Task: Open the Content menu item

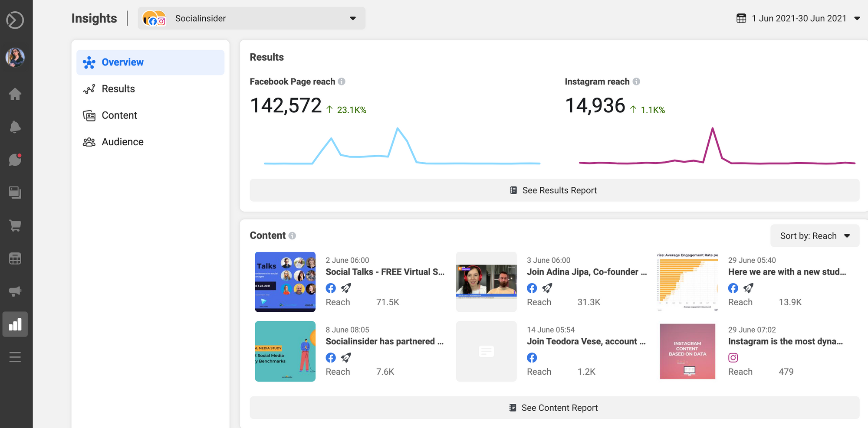Action: coord(150,115)
